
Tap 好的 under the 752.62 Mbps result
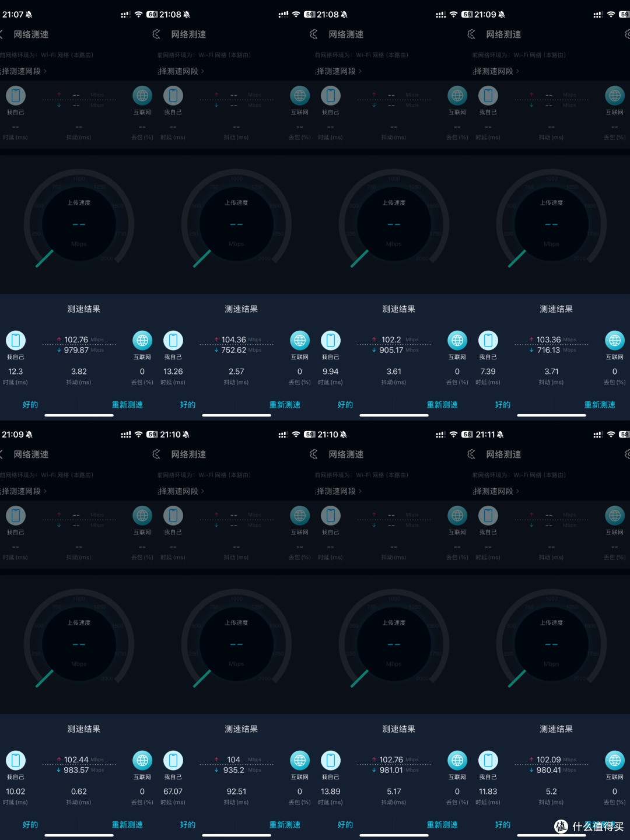coord(188,405)
